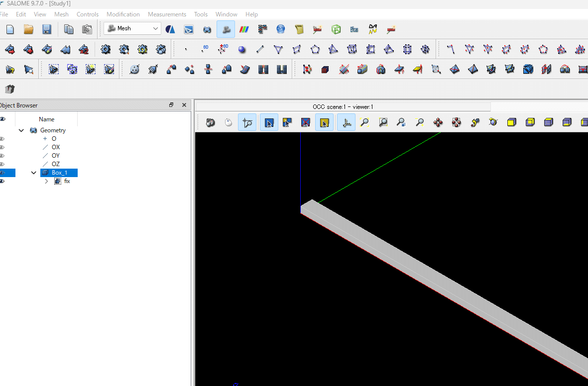Activate the Eficas module icon
Viewport: 588px width, 386px height.
coord(354,29)
